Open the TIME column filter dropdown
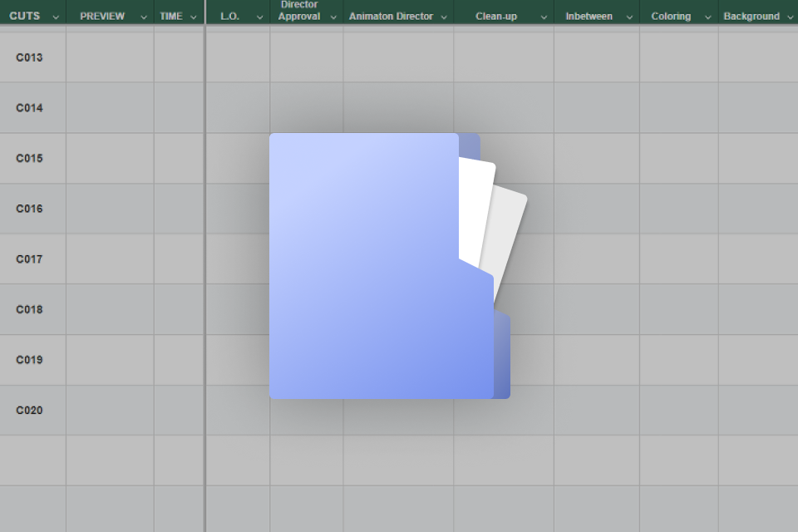 pyautogui.click(x=194, y=17)
